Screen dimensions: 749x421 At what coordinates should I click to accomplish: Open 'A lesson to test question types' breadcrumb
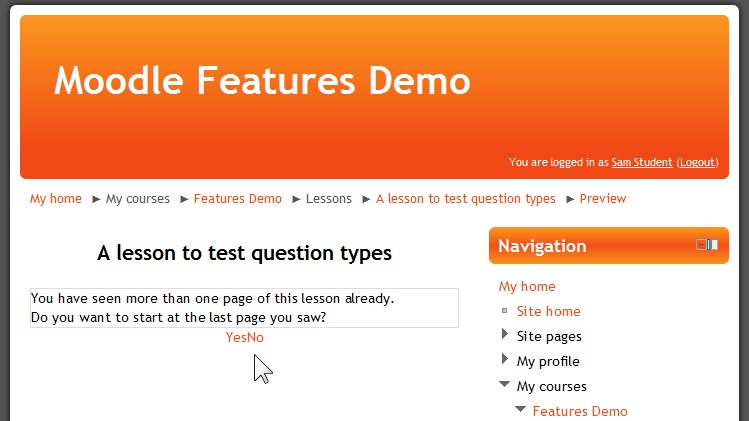tap(466, 199)
